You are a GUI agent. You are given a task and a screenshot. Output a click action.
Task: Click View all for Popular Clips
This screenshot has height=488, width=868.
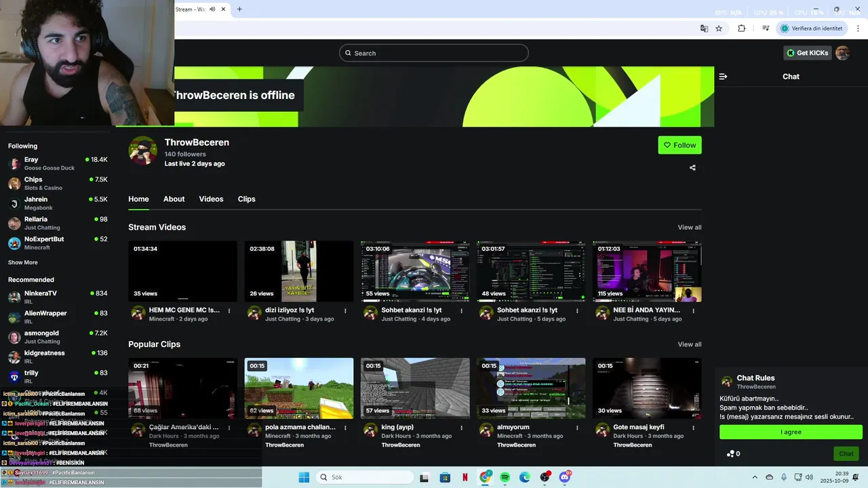point(690,344)
